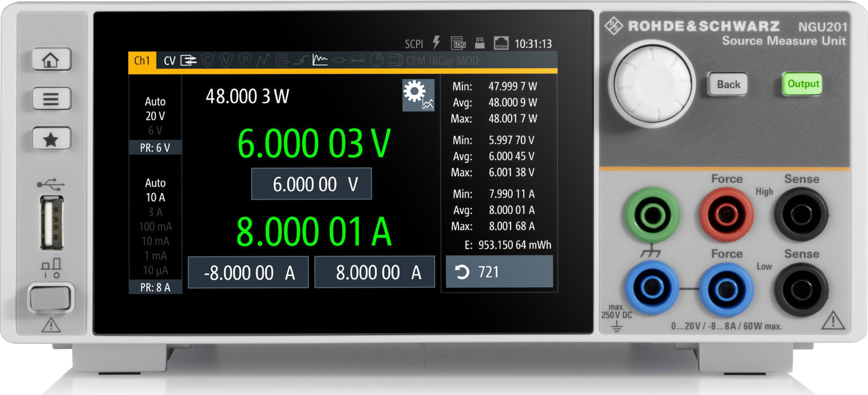Reset statistics counter showing 721
The width and height of the screenshot is (868, 395).
(x=499, y=272)
